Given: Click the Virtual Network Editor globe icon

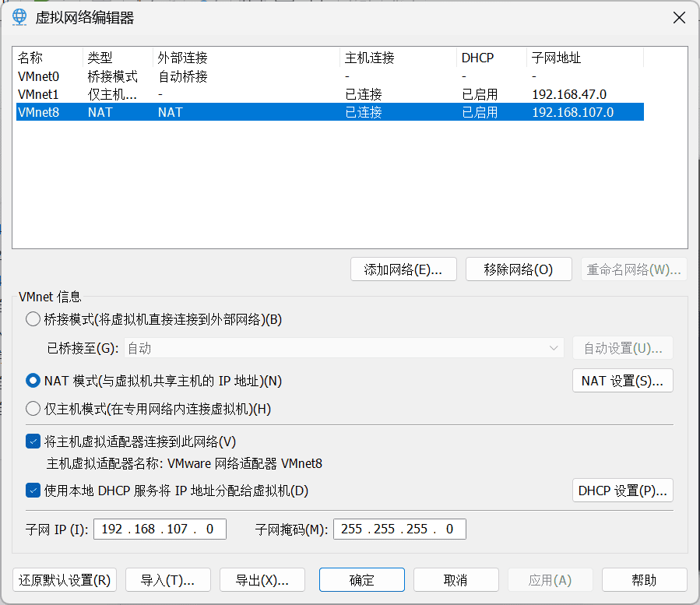Looking at the screenshot, I should (x=19, y=17).
